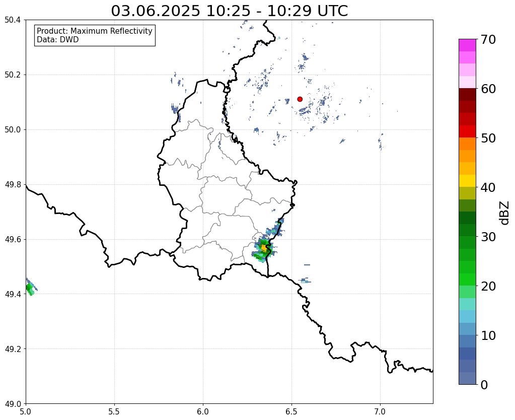Click the y-axis label 50.2

[x=13, y=75]
